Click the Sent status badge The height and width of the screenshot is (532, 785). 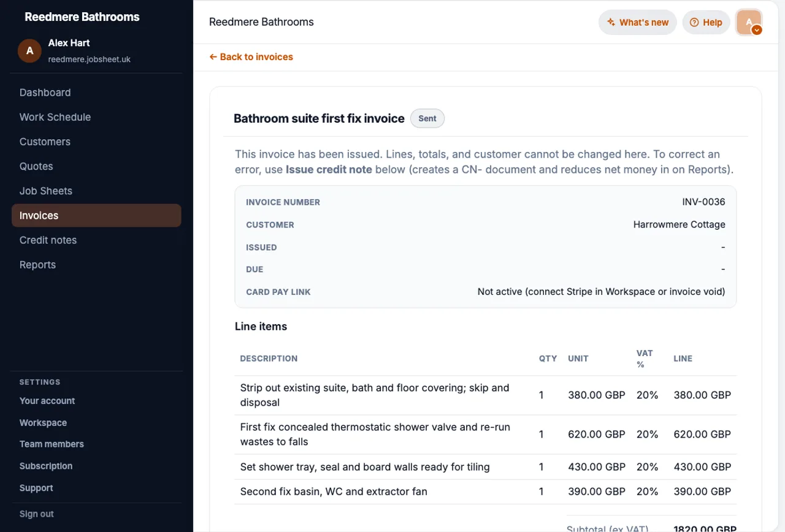pyautogui.click(x=427, y=119)
